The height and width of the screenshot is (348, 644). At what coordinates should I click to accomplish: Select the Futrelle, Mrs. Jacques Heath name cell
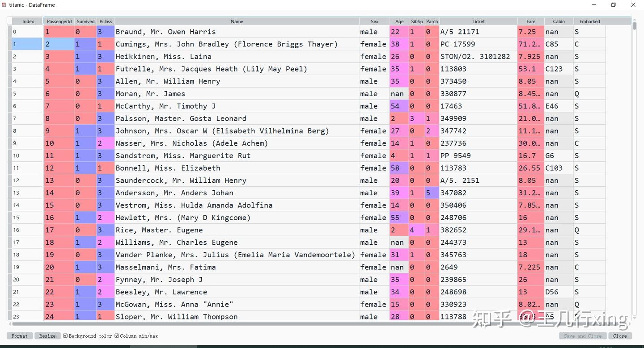(x=237, y=69)
